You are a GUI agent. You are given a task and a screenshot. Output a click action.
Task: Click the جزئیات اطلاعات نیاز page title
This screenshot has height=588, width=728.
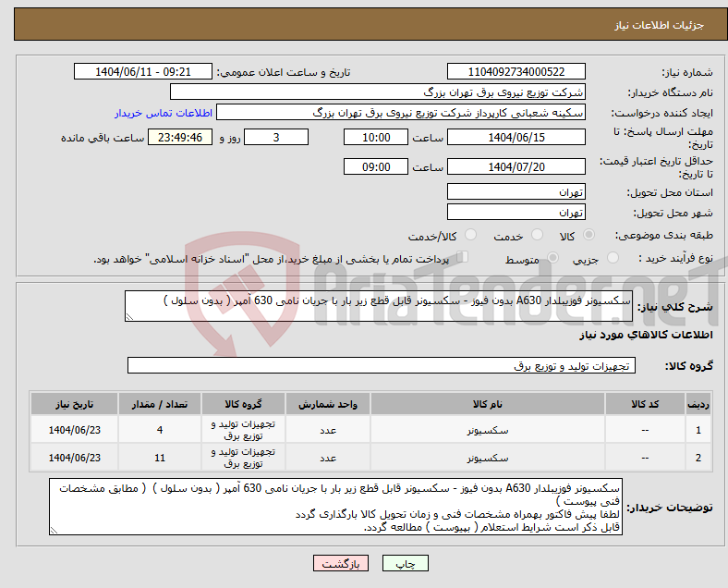pyautogui.click(x=660, y=25)
